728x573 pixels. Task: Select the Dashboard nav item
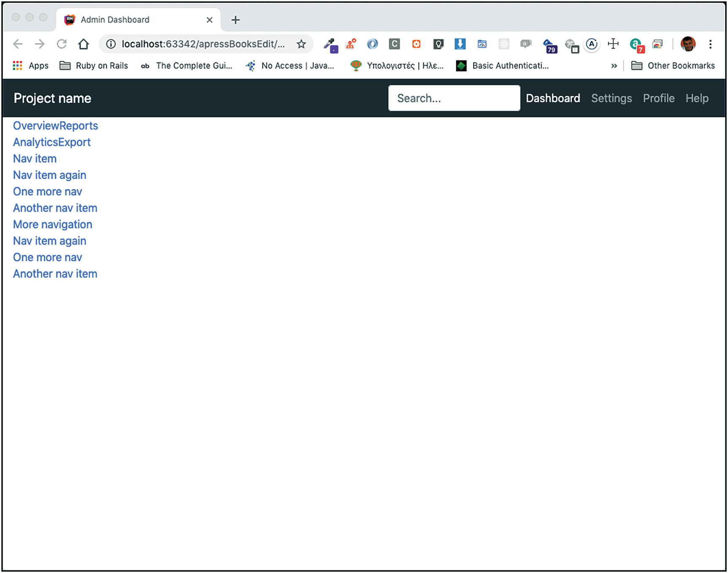coord(552,98)
